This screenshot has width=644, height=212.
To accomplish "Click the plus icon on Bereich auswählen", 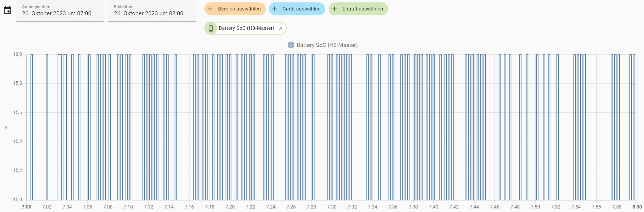I will pyautogui.click(x=210, y=9).
